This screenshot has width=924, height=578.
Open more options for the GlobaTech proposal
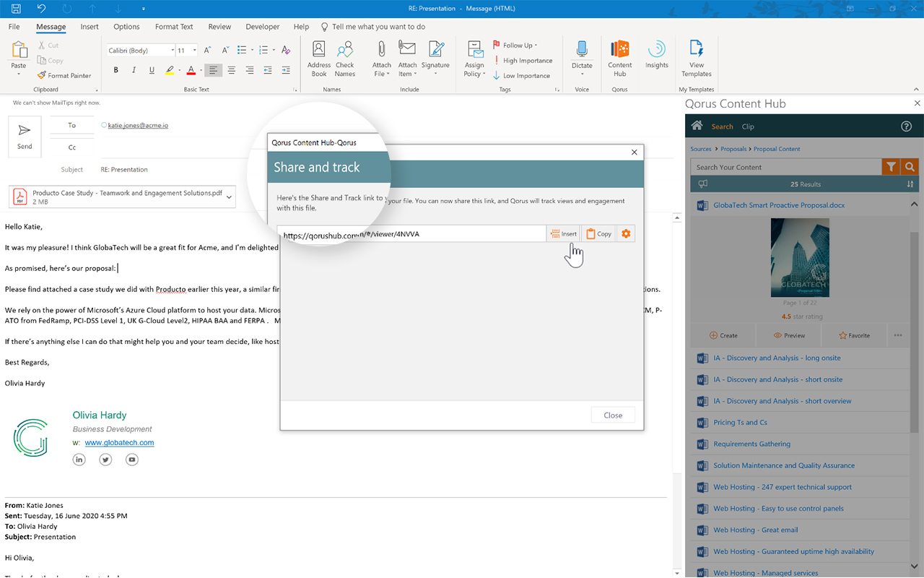point(898,335)
